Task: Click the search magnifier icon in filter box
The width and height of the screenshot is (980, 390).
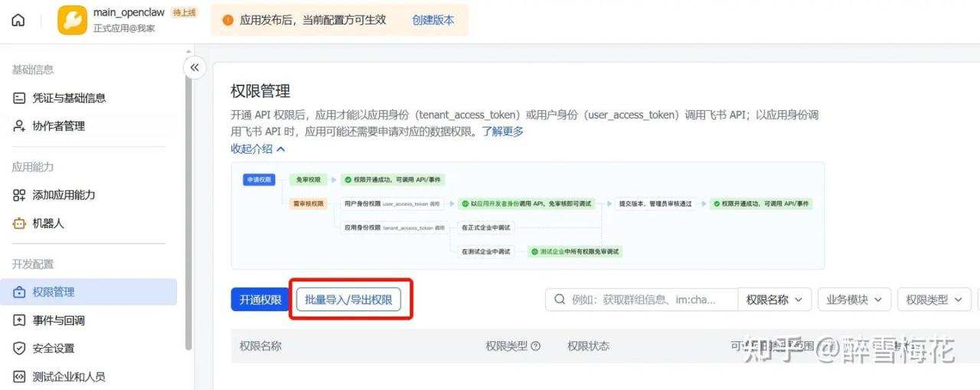Action: click(x=560, y=300)
